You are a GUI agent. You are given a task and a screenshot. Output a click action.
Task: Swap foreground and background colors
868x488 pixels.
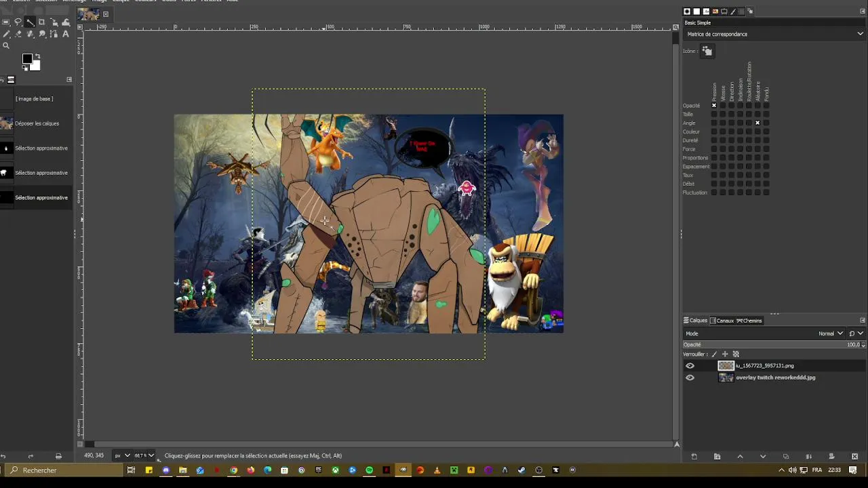pyautogui.click(x=37, y=56)
